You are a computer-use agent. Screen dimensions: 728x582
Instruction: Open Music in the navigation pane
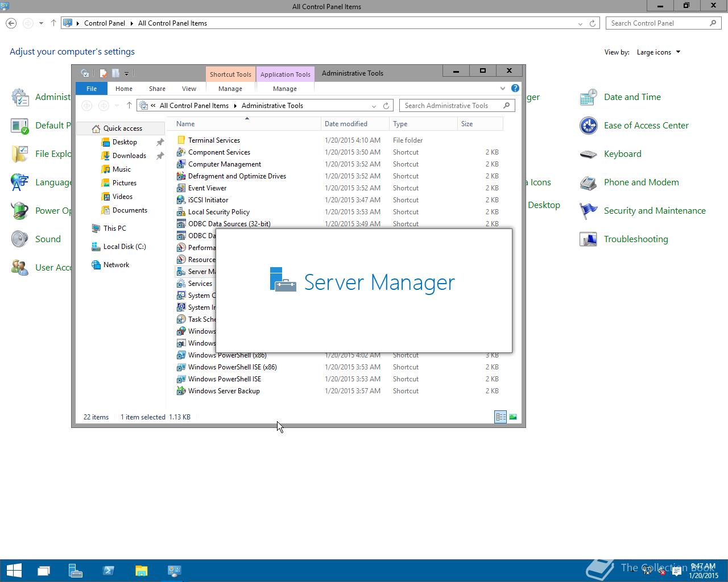(x=122, y=169)
